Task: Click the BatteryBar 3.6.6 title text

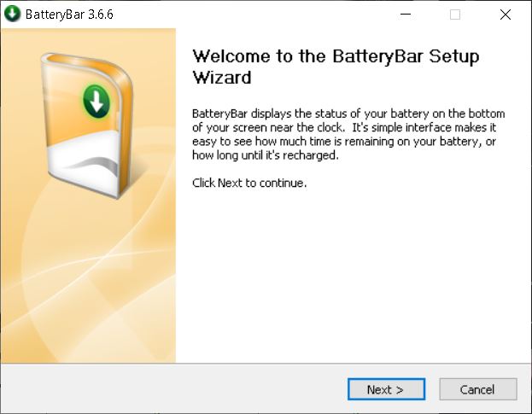Action: [x=69, y=15]
